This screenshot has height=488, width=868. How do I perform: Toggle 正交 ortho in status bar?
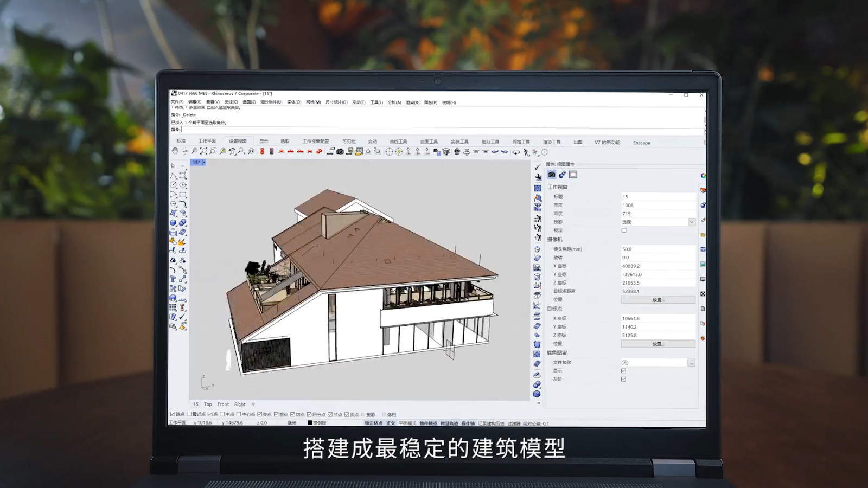coord(391,423)
